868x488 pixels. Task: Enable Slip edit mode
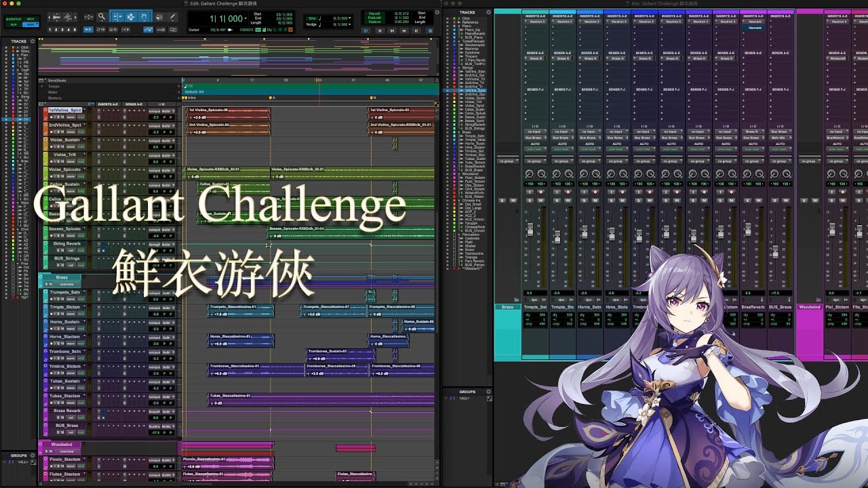[14, 24]
